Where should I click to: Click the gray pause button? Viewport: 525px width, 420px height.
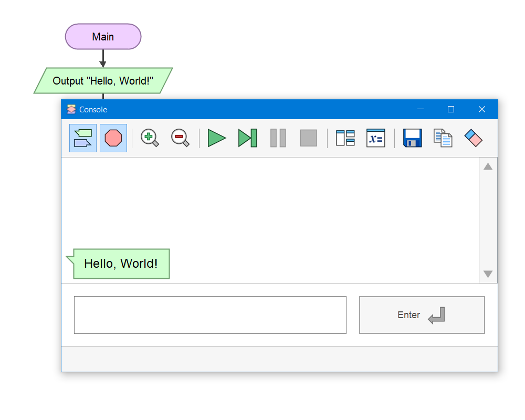tap(278, 138)
